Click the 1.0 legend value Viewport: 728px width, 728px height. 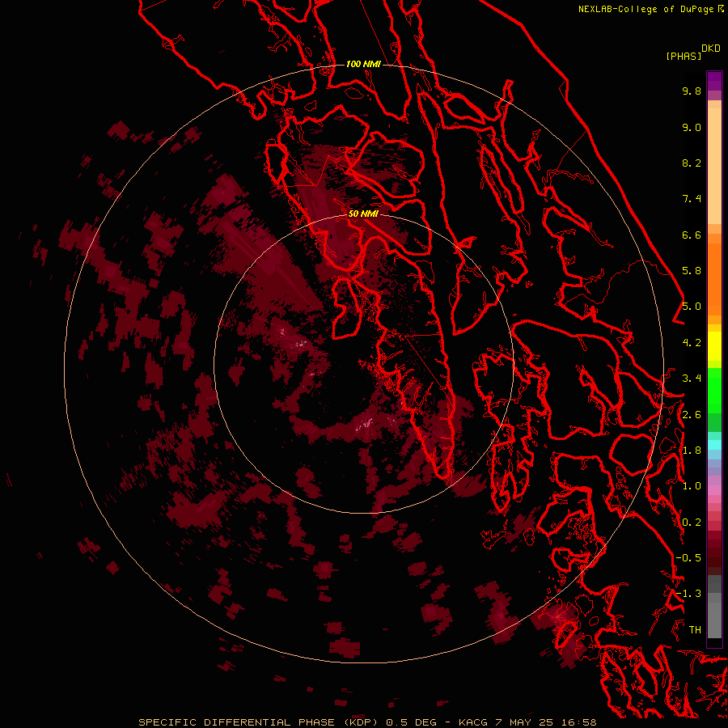692,486
